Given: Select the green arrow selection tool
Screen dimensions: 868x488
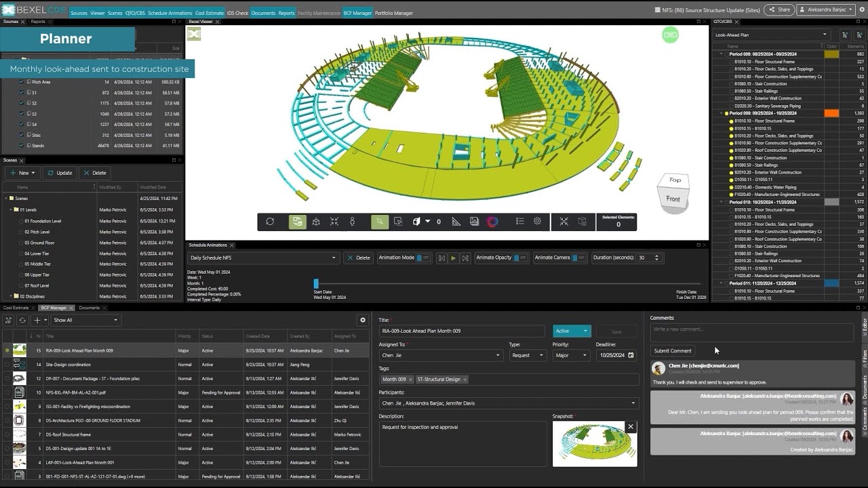Looking at the screenshot, I should point(380,222).
